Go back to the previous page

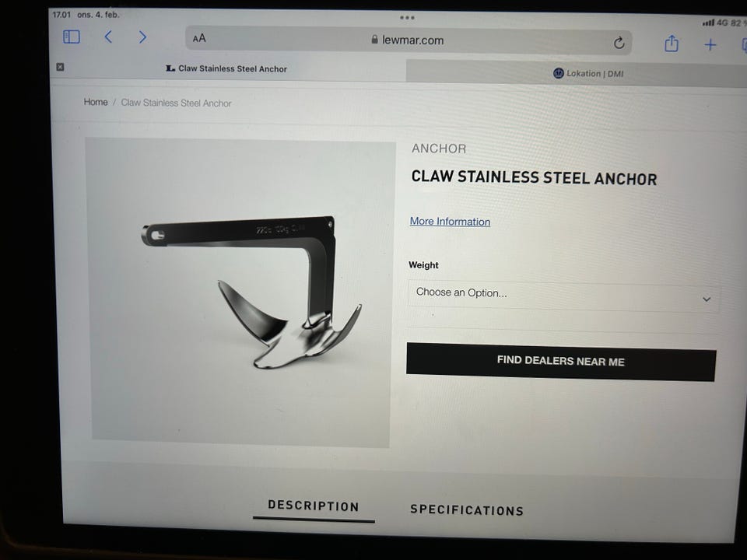(108, 37)
